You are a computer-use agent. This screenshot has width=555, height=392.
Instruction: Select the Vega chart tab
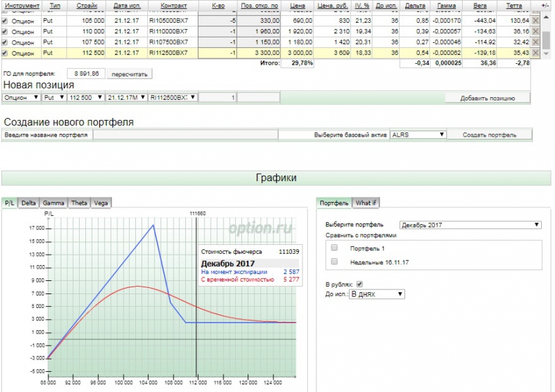coord(101,203)
